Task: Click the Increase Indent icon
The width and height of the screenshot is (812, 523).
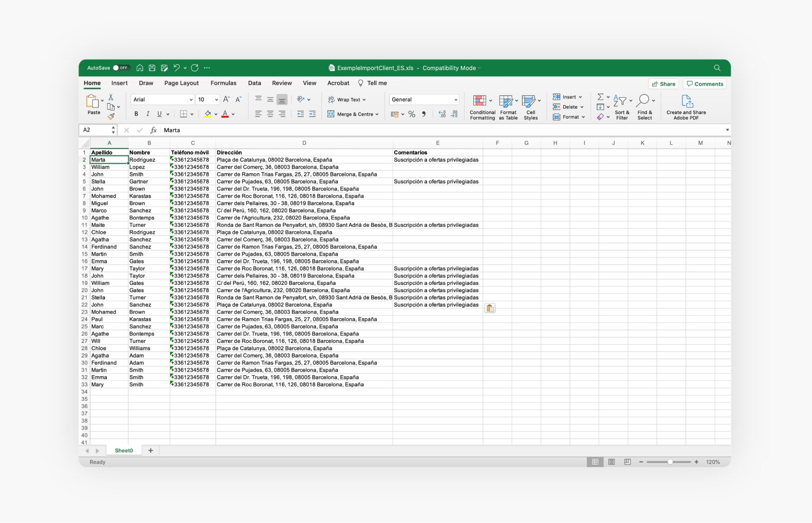Action: (312, 114)
